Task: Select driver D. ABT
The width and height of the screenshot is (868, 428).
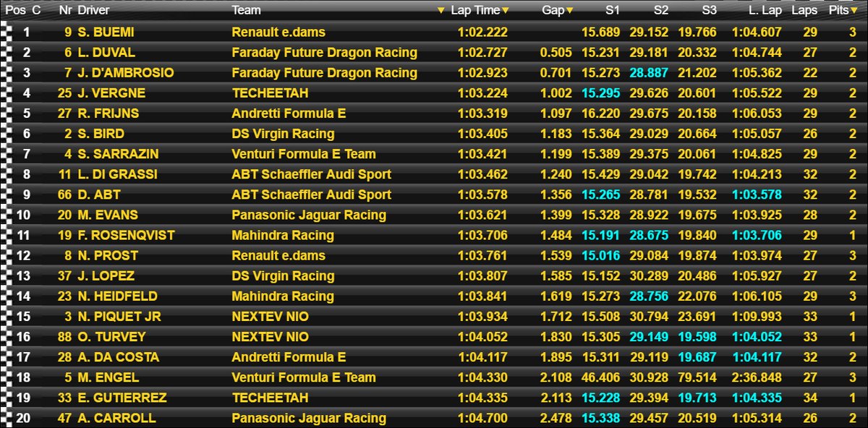Action: coord(98,194)
